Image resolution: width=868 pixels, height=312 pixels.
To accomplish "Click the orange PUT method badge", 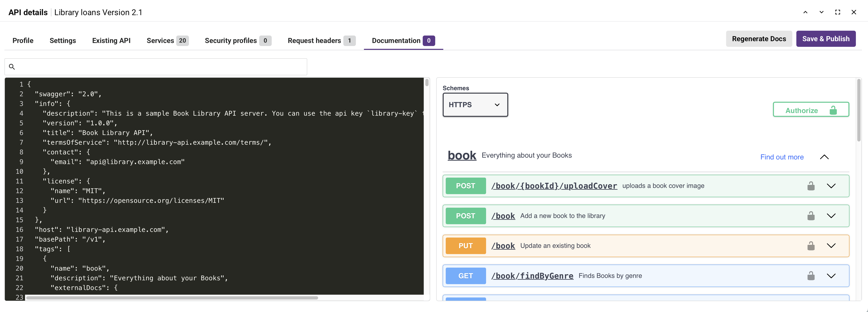I will pos(466,246).
